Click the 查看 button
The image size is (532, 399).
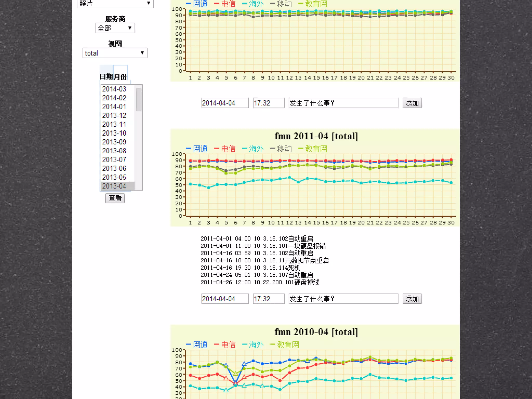click(x=115, y=198)
